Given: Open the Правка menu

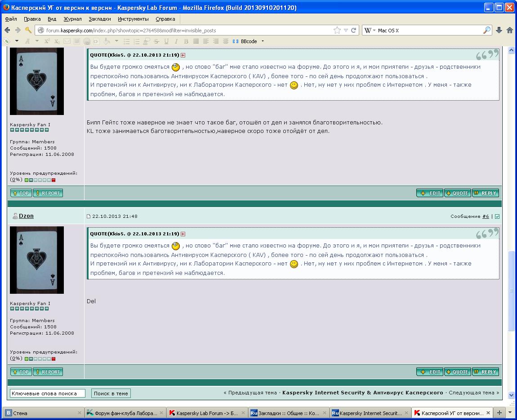Looking at the screenshot, I should (32, 19).
